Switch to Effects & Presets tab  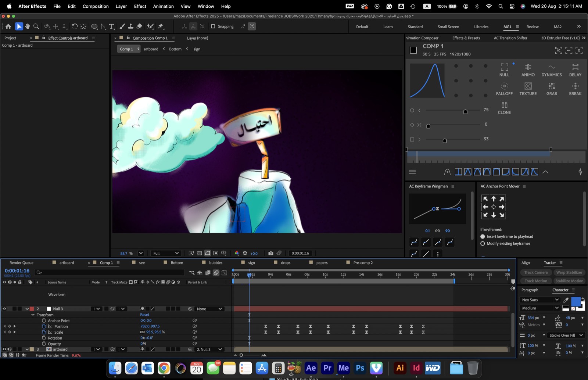(466, 38)
